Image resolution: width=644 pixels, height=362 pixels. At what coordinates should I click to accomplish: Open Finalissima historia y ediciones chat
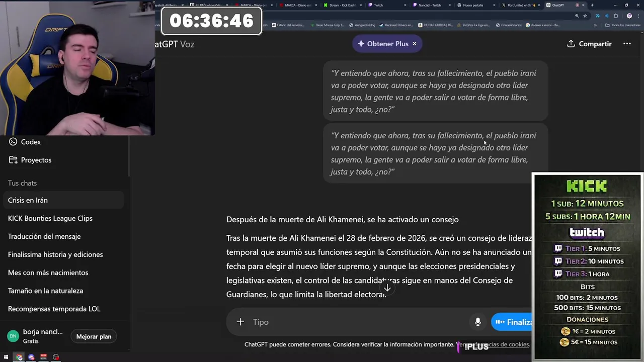pyautogui.click(x=63, y=254)
